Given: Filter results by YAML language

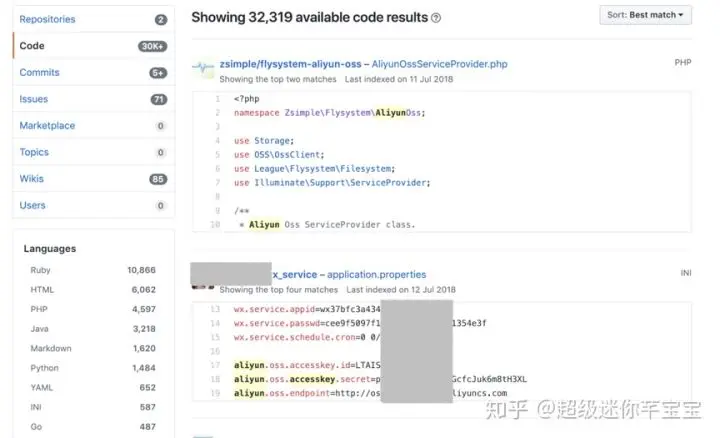Looking at the screenshot, I should point(43,387).
